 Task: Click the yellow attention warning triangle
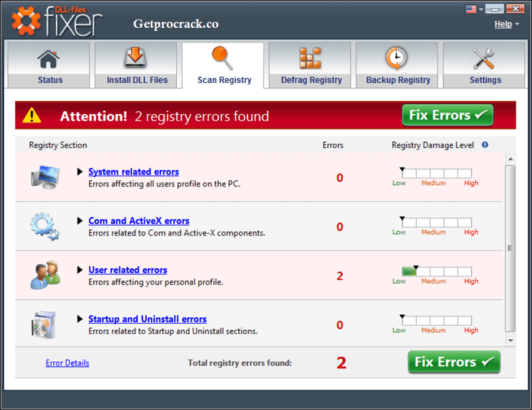(32, 115)
